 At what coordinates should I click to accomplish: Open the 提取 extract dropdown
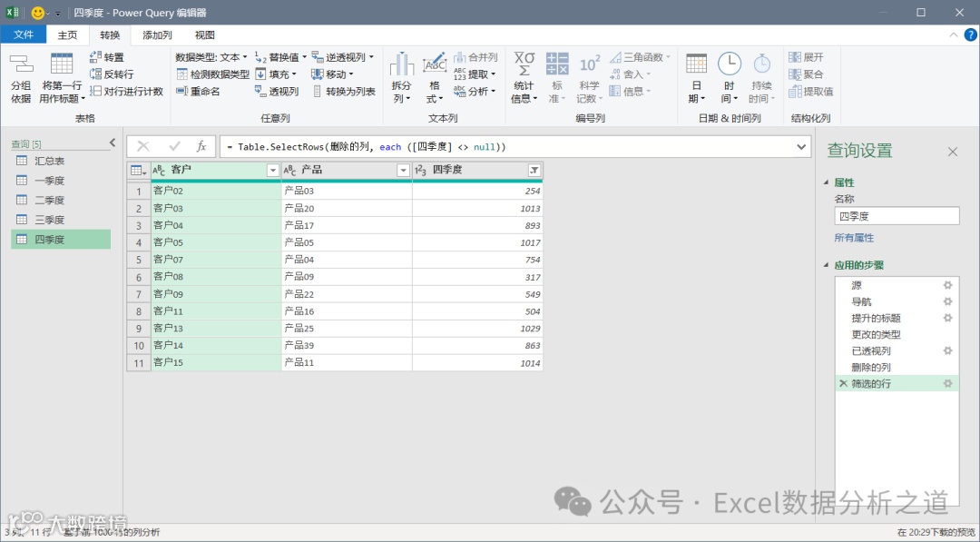pyautogui.click(x=475, y=74)
